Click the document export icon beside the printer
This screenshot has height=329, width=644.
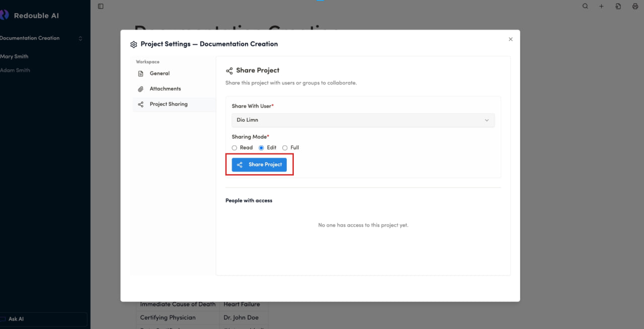coord(618,7)
